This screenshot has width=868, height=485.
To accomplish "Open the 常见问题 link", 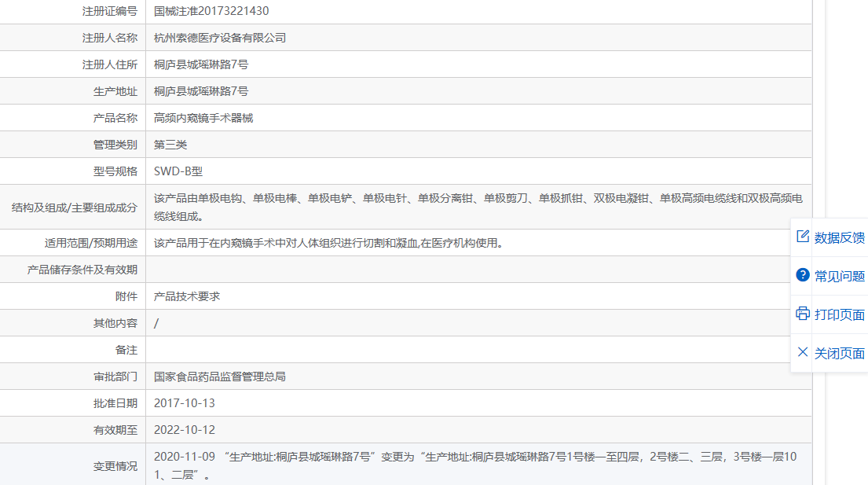I will click(839, 276).
